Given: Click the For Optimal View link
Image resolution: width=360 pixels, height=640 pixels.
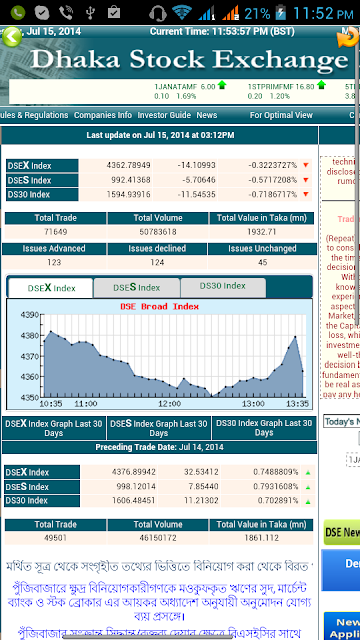Looking at the screenshot, I should pos(281,115).
